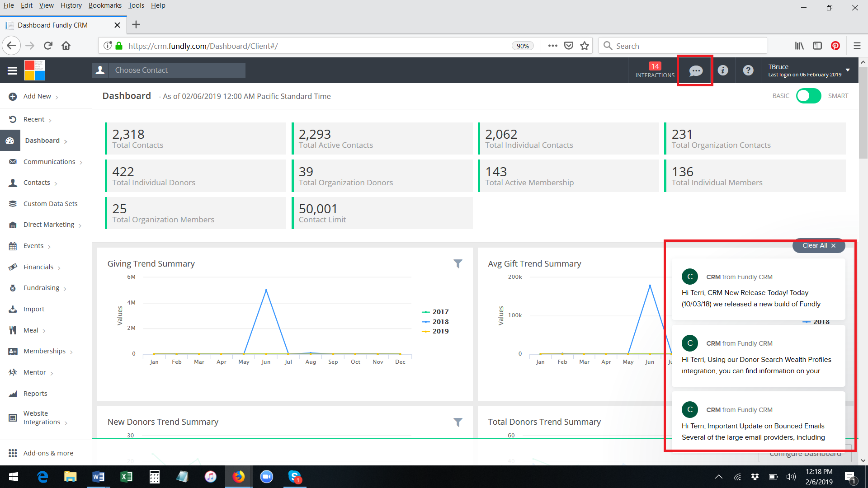868x488 pixels.
Task: Click the Pinterest extension icon
Action: [x=835, y=46]
